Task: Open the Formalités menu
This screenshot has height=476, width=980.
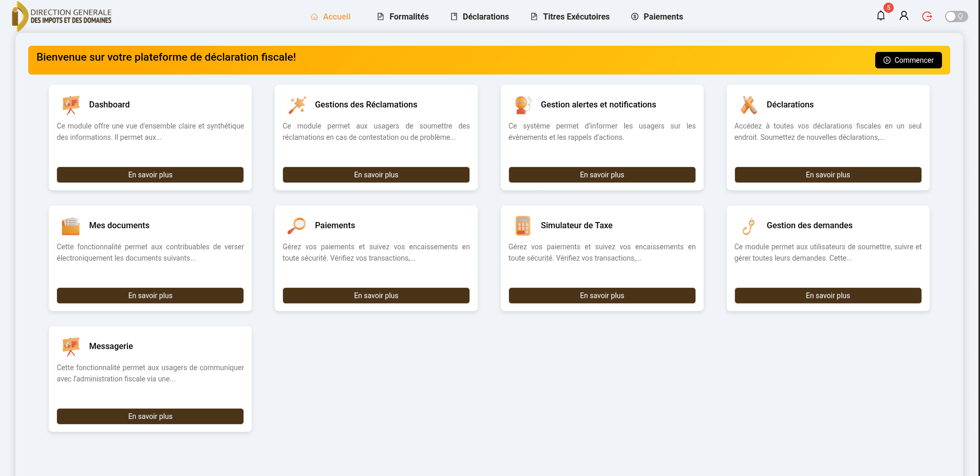Action: [403, 16]
